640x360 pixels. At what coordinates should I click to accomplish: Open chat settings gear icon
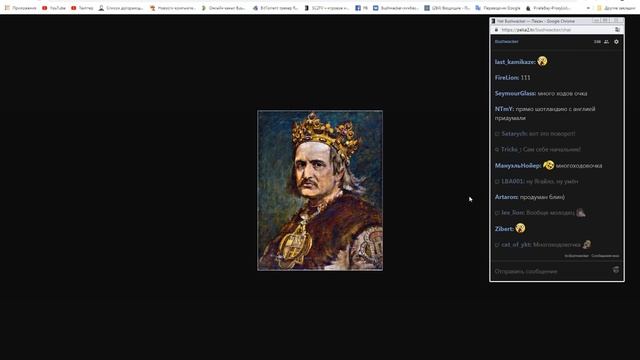pyautogui.click(x=616, y=42)
